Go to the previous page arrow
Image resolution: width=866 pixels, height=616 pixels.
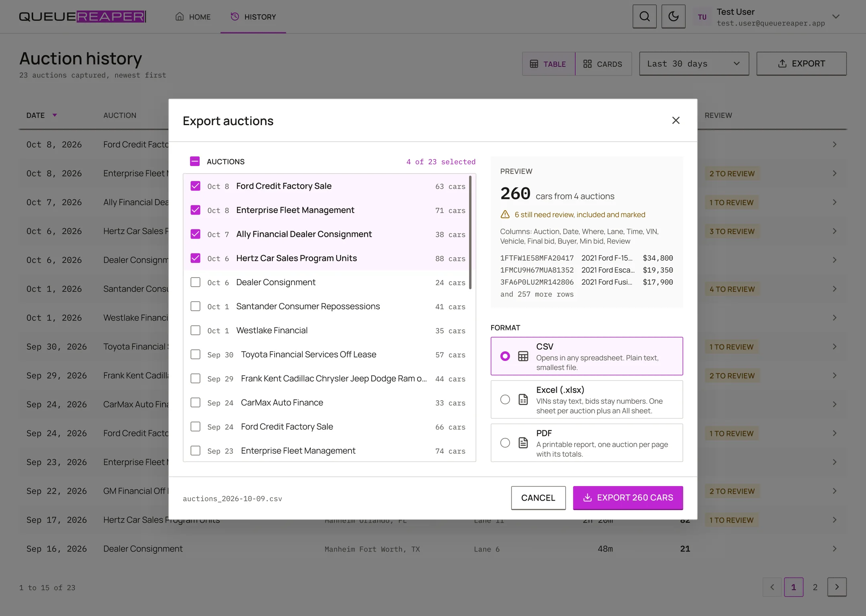[x=772, y=587]
